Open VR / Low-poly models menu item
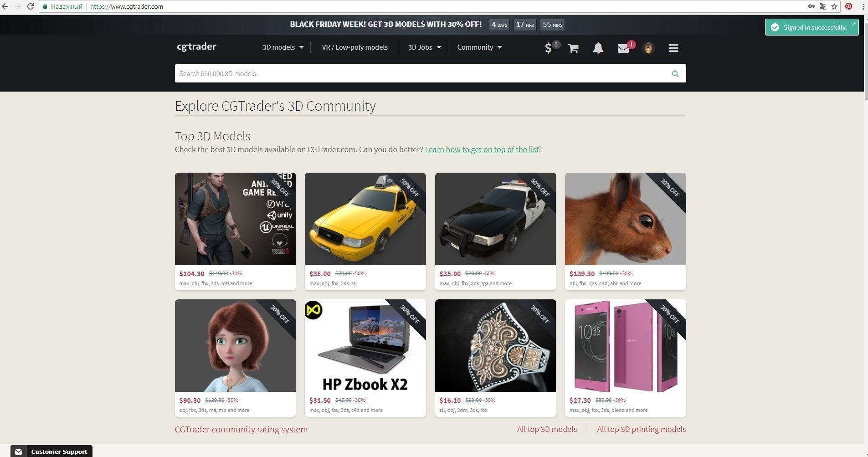Screen dimensions: 868x457 (x=355, y=47)
